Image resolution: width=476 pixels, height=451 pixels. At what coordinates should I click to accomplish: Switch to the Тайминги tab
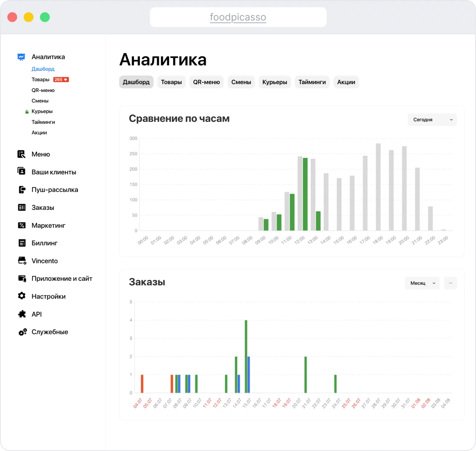pos(312,82)
